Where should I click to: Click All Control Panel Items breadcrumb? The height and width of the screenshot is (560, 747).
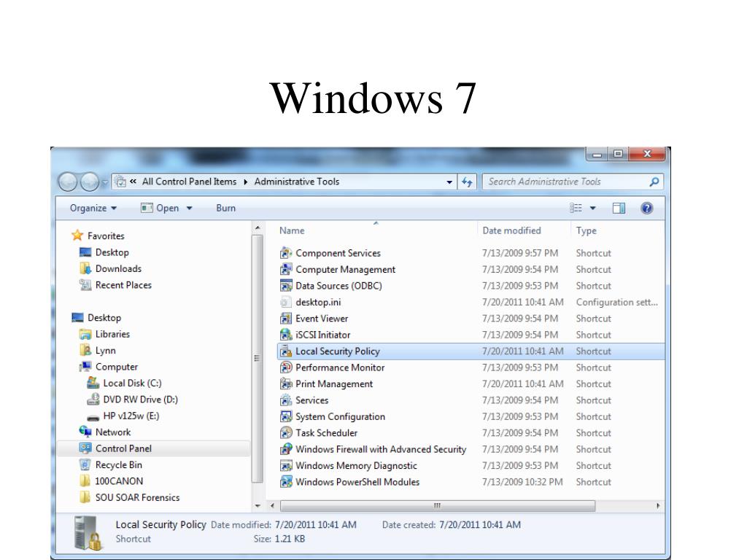coord(189,182)
